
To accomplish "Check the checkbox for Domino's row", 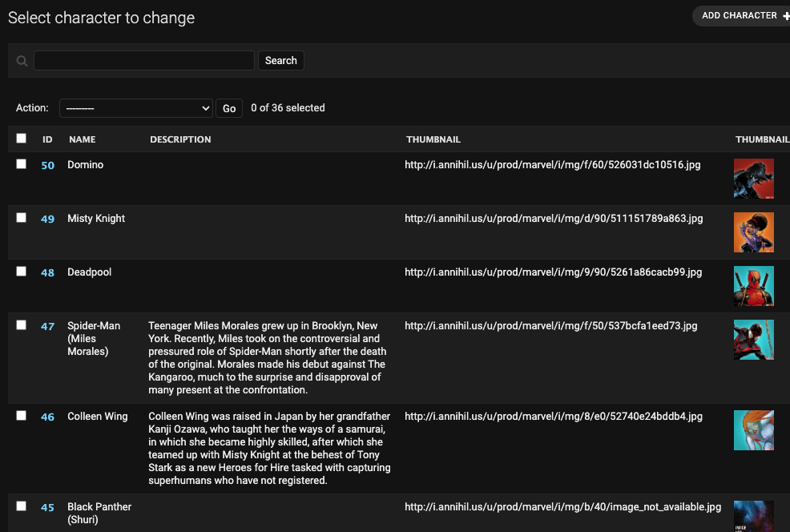I will (x=22, y=164).
